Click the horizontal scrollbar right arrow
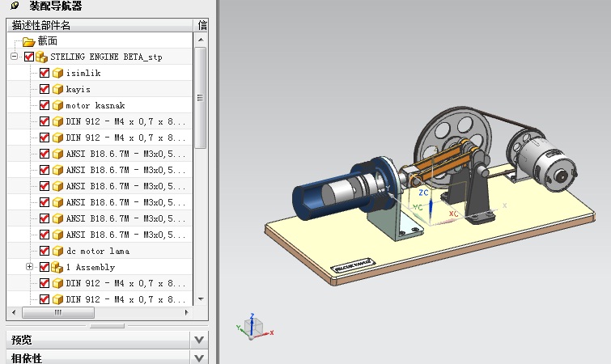This screenshot has height=364, width=611. pos(187,312)
